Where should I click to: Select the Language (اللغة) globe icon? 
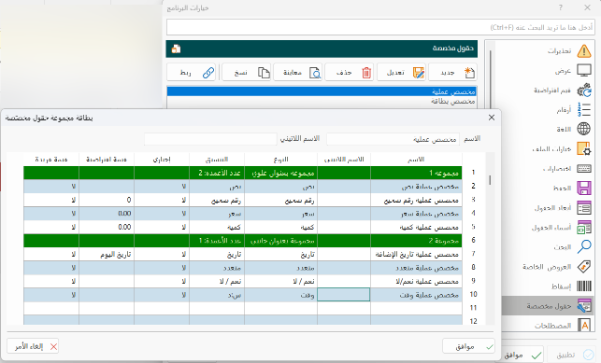tap(584, 129)
